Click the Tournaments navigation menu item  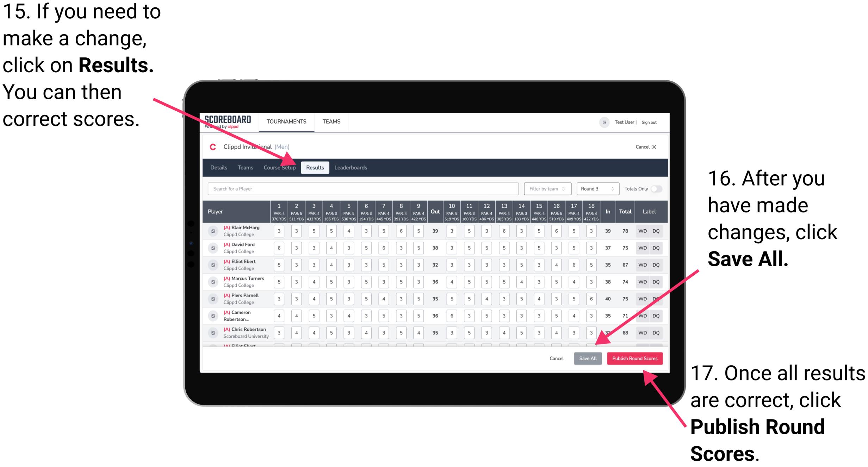[x=287, y=122]
